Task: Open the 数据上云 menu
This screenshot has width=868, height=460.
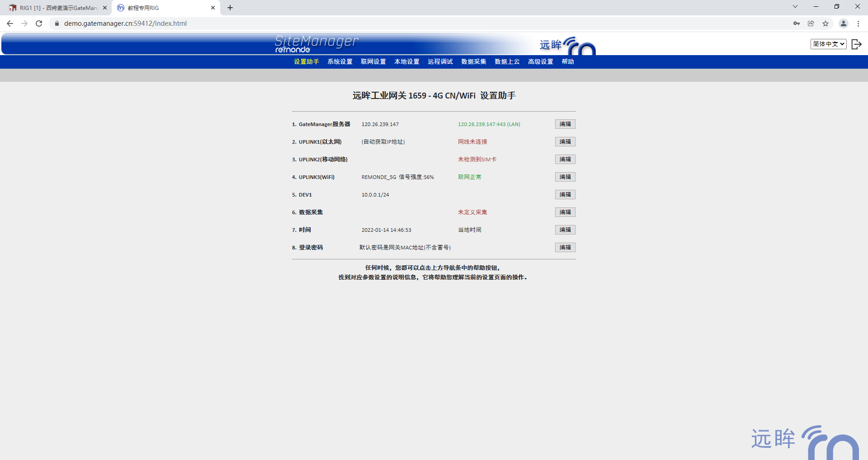Action: pyautogui.click(x=507, y=62)
